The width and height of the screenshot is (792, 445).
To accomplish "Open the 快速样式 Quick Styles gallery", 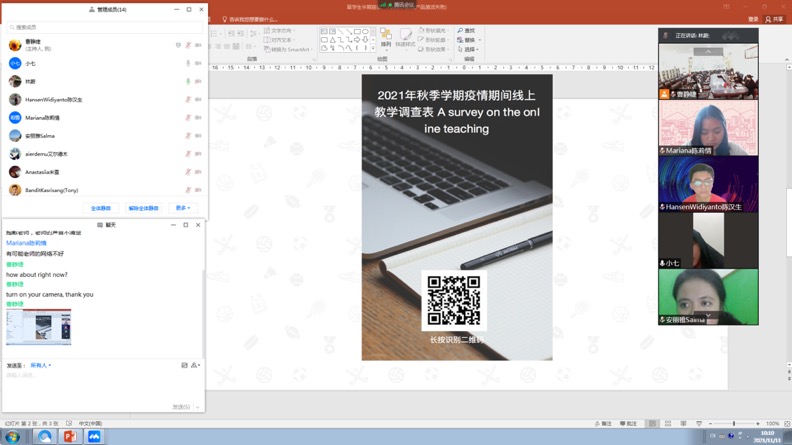I will (405, 38).
